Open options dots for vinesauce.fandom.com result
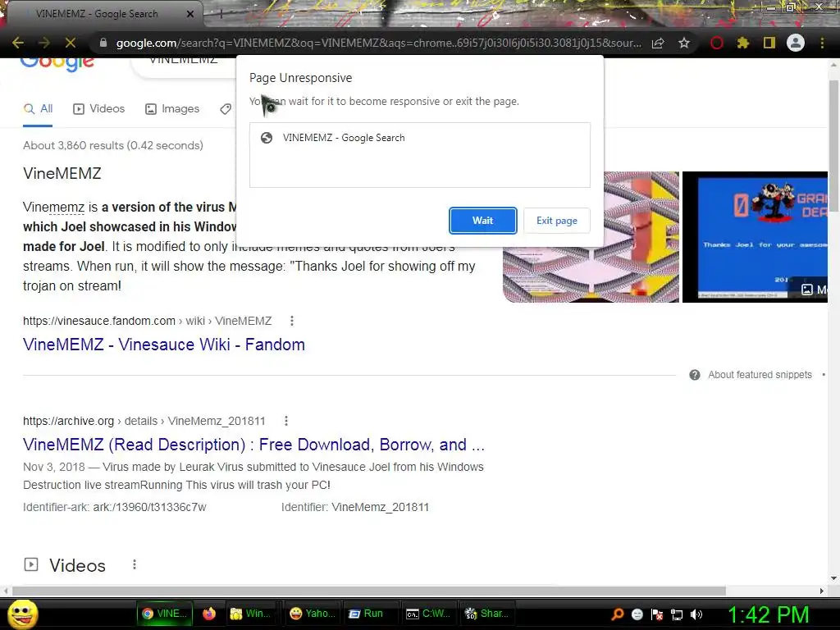 (x=292, y=321)
